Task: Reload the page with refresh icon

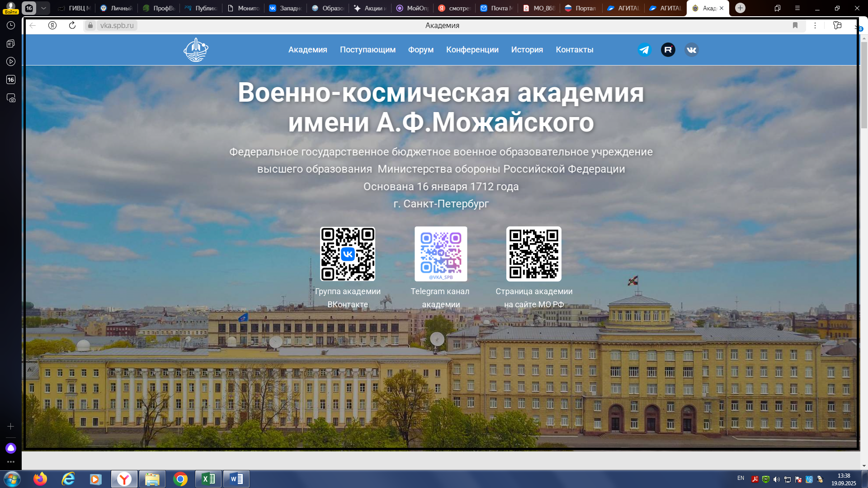Action: (72, 25)
